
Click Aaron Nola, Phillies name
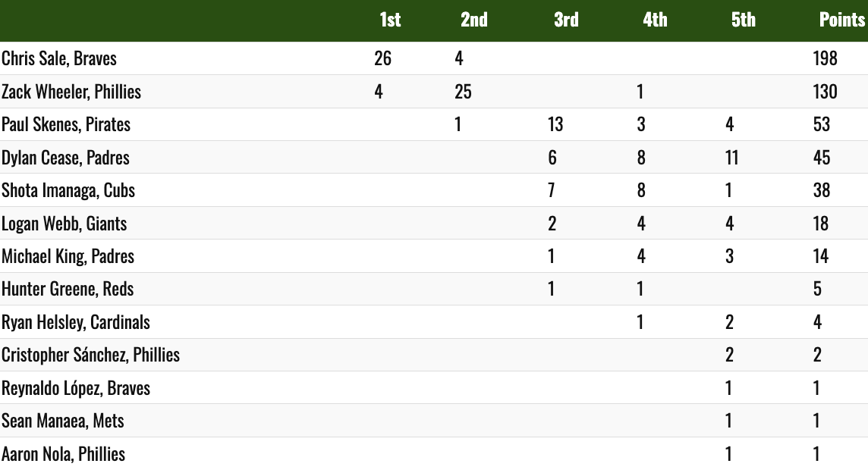[x=63, y=453]
